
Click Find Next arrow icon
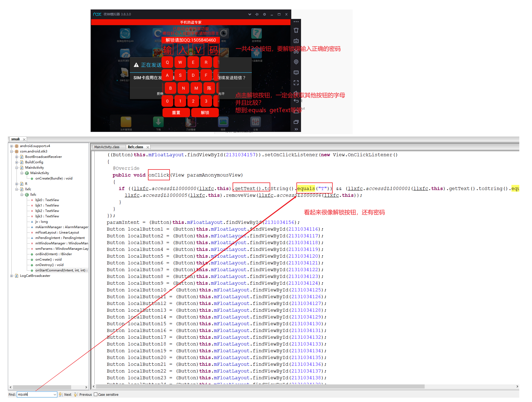pos(61,394)
